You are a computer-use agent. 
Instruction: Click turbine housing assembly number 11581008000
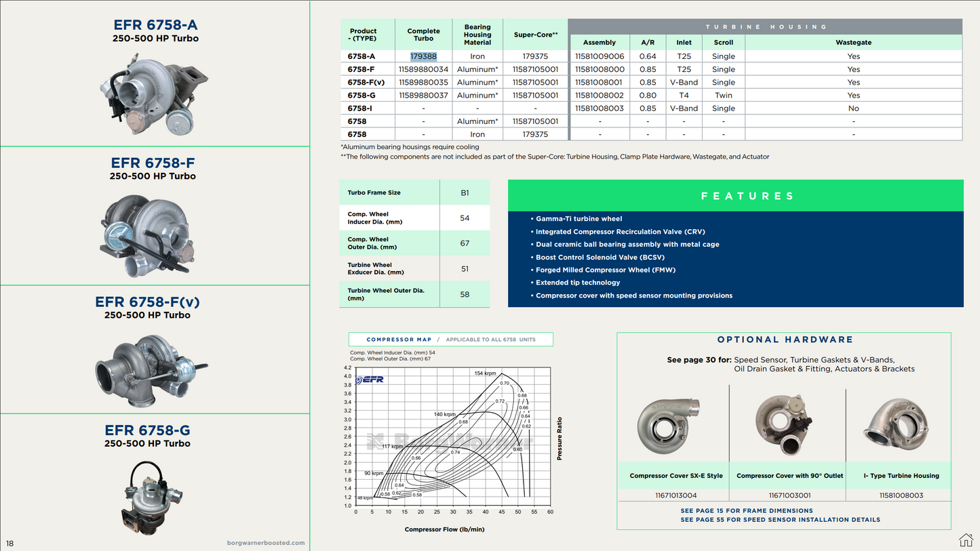click(600, 69)
